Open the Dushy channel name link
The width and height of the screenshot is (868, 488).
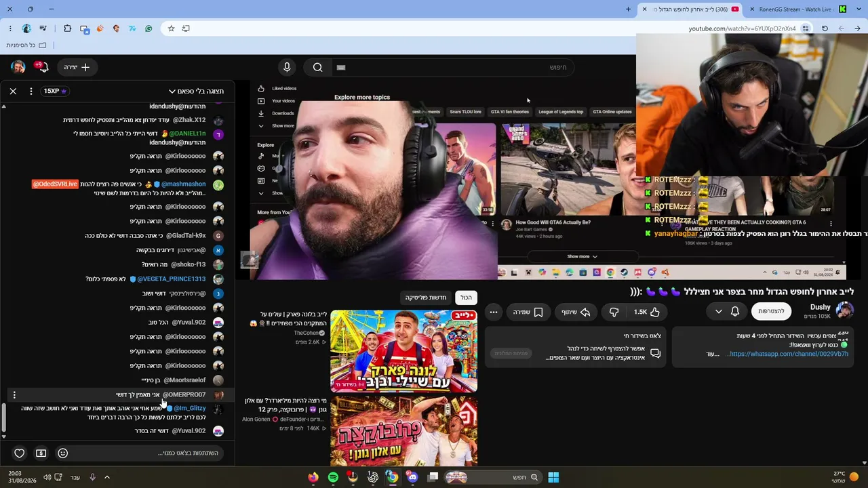[821, 307]
